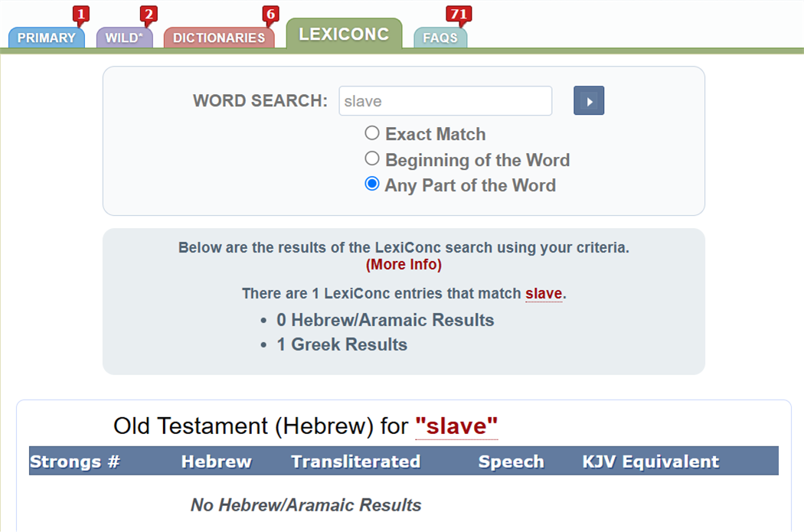804x532 pixels.
Task: Click the KJV Equivalent column header
Action: 651,462
